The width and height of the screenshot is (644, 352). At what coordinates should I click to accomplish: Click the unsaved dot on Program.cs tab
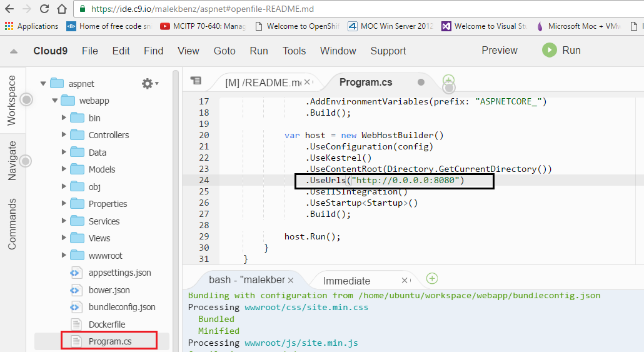[x=421, y=82]
